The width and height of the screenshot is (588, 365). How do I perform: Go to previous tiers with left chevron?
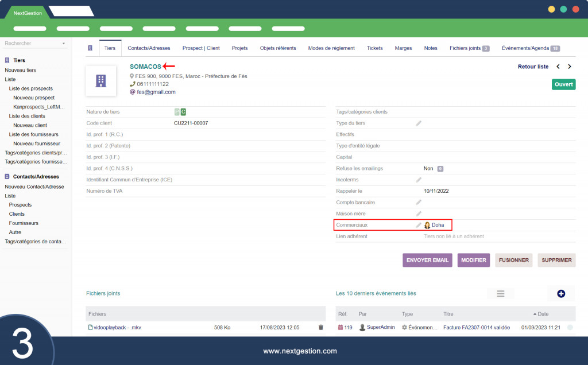(558, 67)
